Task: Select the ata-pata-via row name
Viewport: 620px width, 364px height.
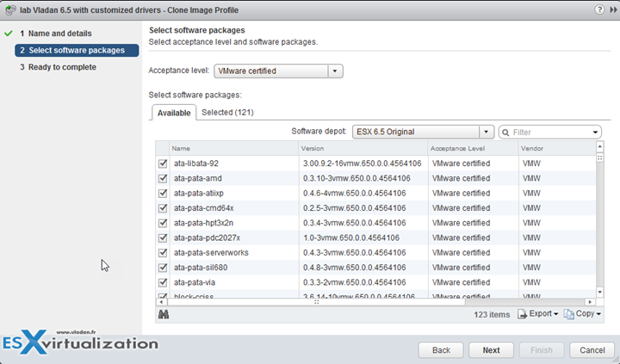Action: point(195,282)
